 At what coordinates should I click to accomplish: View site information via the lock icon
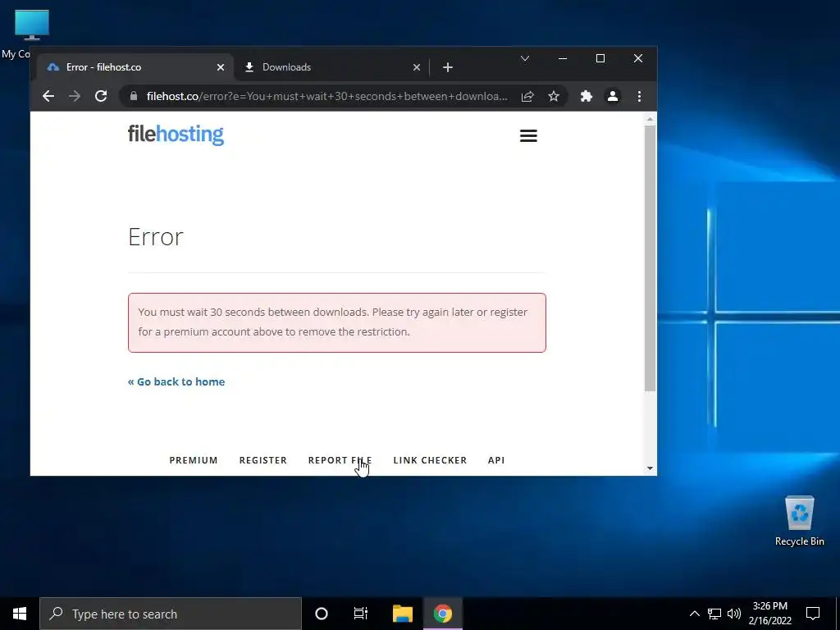click(x=134, y=97)
